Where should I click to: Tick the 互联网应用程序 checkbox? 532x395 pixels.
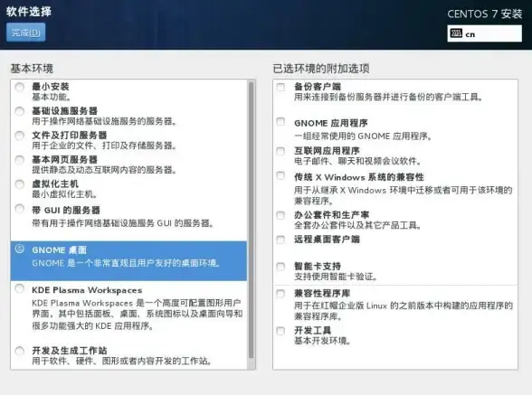tap(280, 151)
